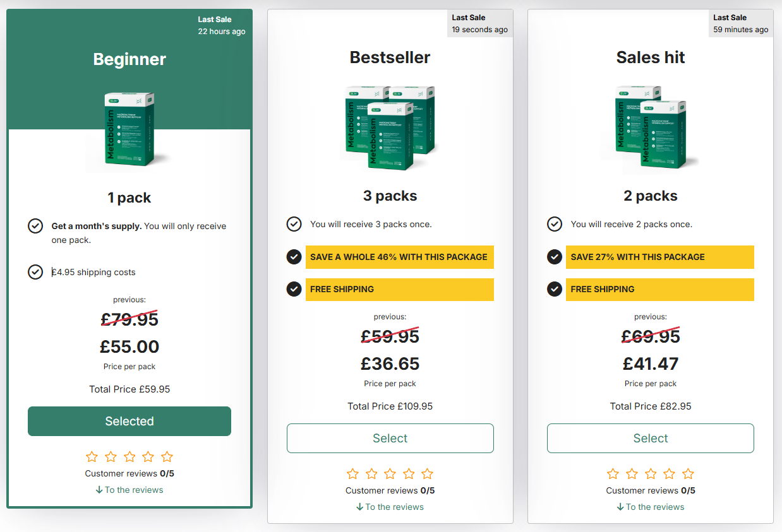Image resolution: width=782 pixels, height=532 pixels.
Task: Click checkmark icon beside 'Save a whole 46%'
Action: click(x=294, y=257)
